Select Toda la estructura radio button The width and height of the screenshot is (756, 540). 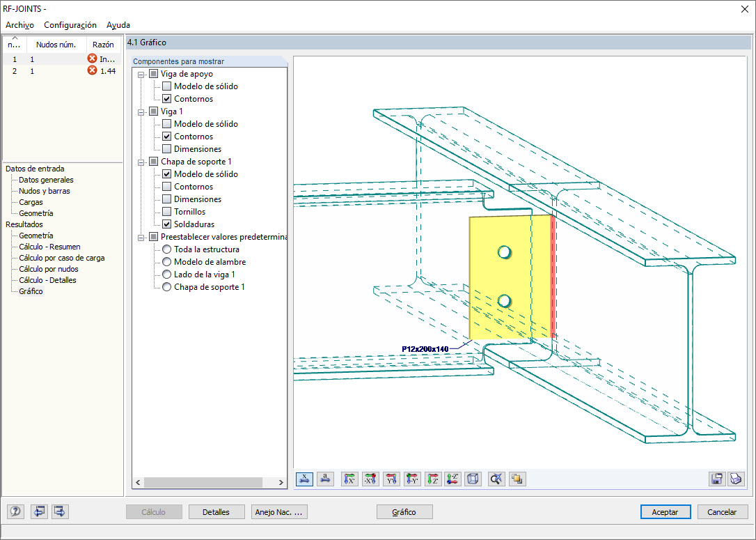point(166,249)
